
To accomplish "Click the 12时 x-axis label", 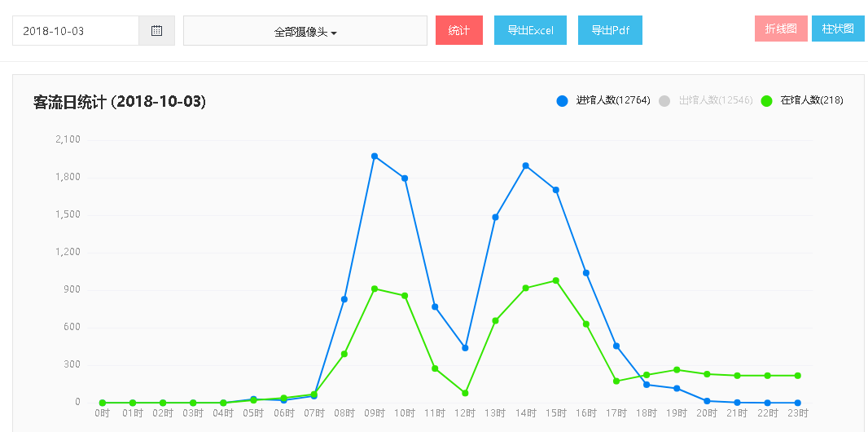I will (x=465, y=413).
